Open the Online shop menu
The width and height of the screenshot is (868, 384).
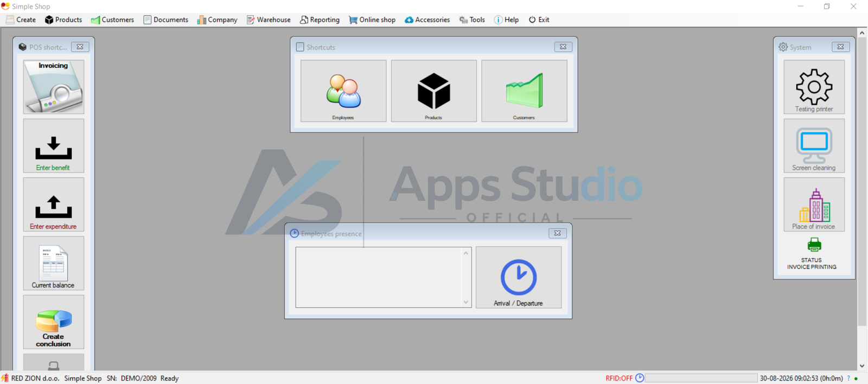point(372,20)
